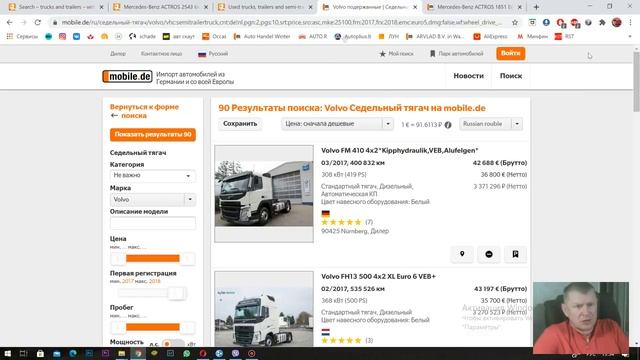Open Поиск in site navigation

[511, 76]
